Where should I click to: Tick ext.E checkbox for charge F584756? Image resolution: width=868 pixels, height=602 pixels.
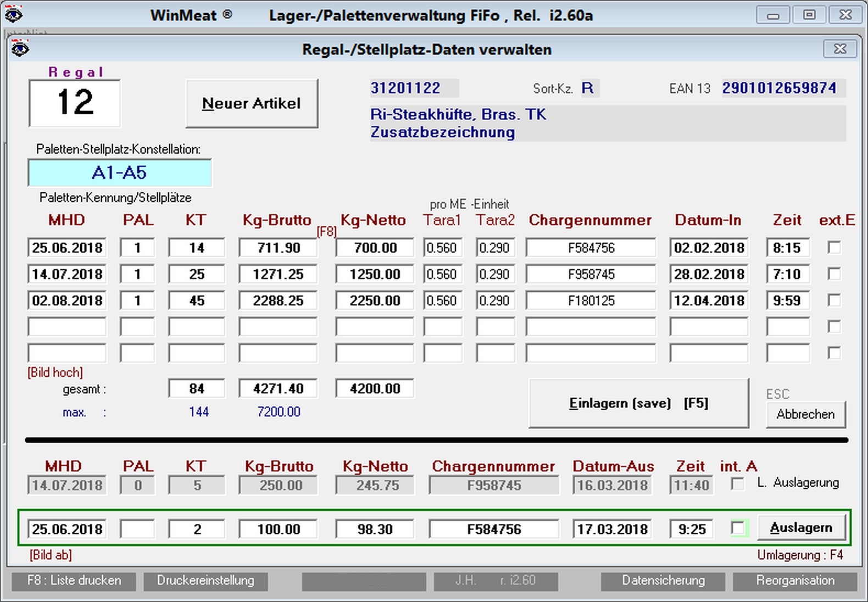click(834, 248)
